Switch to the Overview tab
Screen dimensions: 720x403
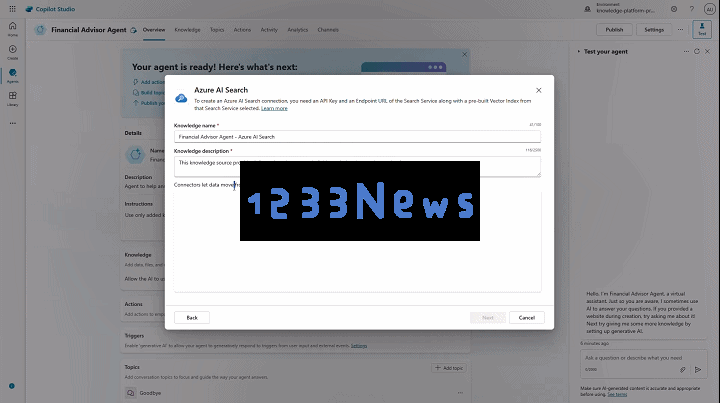click(153, 30)
